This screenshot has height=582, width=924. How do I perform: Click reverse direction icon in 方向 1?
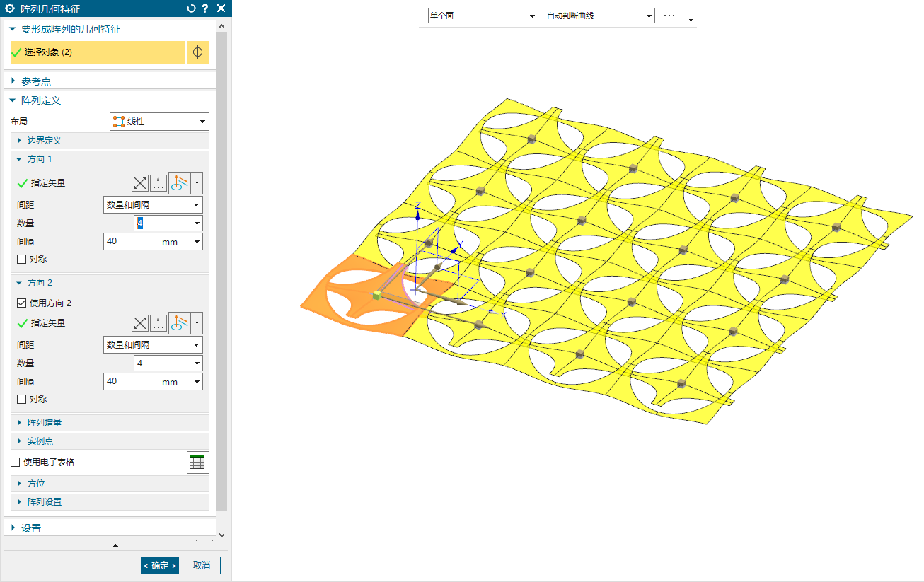coord(140,183)
